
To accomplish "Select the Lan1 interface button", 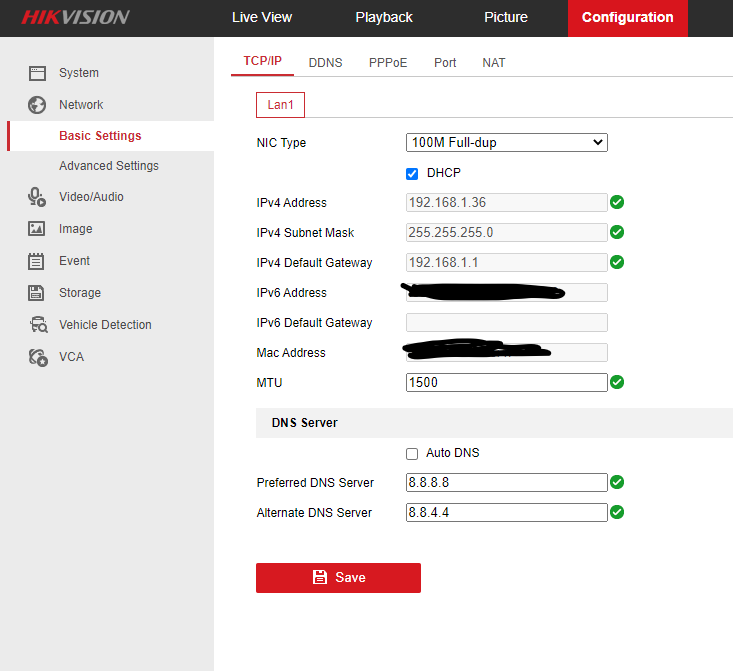I will (280, 105).
